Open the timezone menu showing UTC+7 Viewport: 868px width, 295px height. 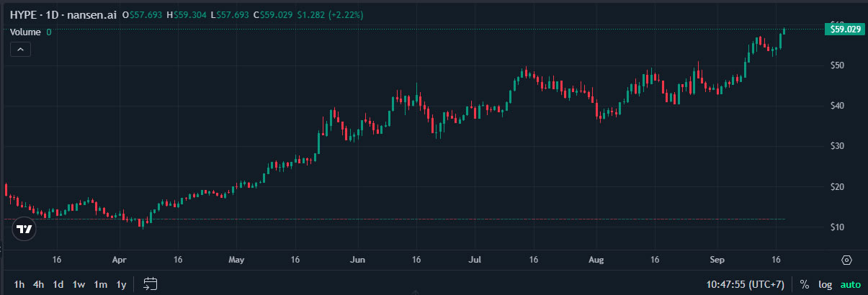(747, 284)
